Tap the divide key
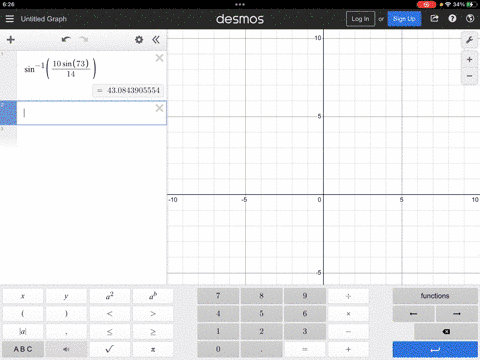 point(348,296)
